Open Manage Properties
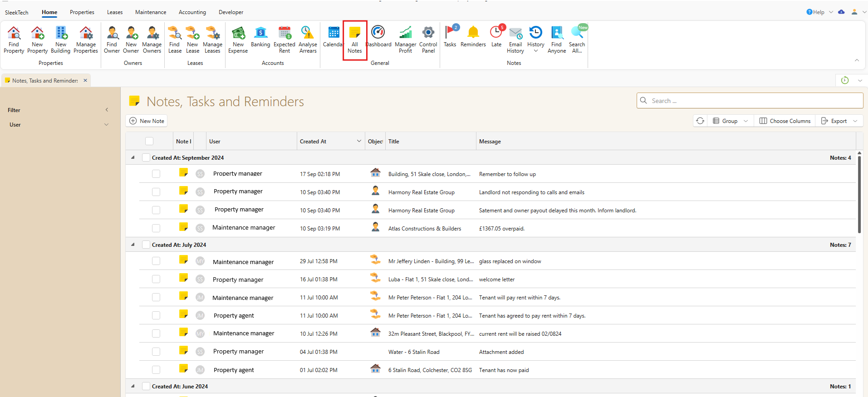The image size is (868, 397). click(x=86, y=39)
